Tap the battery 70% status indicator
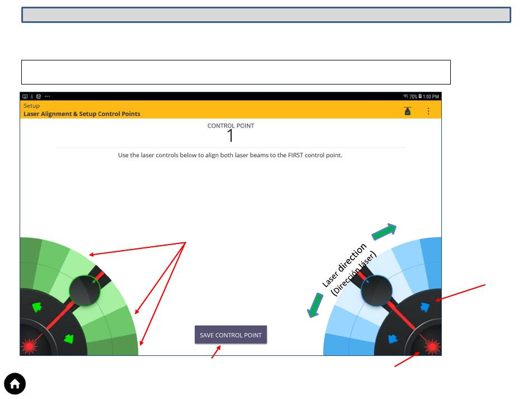This screenshot has height=399, width=532. tap(416, 97)
